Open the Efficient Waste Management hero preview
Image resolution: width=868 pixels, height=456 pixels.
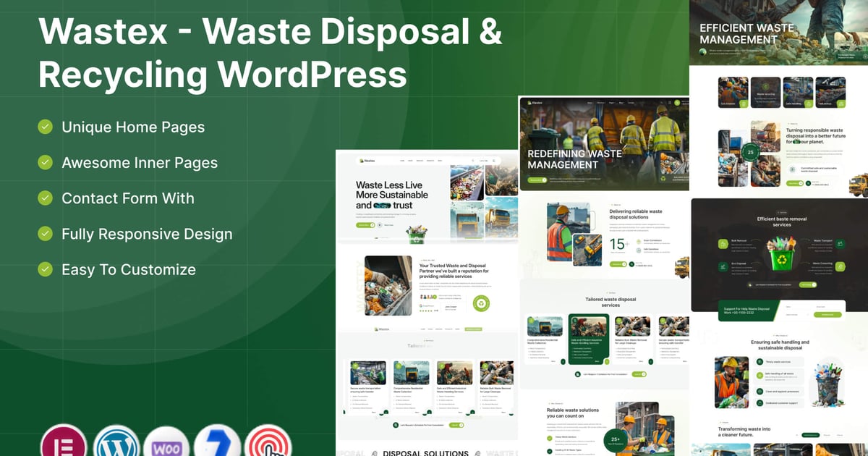coord(779,33)
